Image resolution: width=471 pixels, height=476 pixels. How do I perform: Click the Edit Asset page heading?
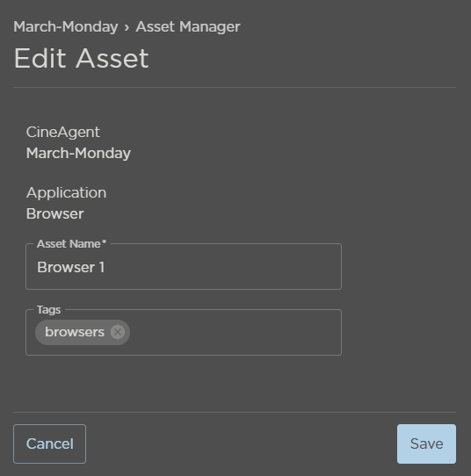82,58
